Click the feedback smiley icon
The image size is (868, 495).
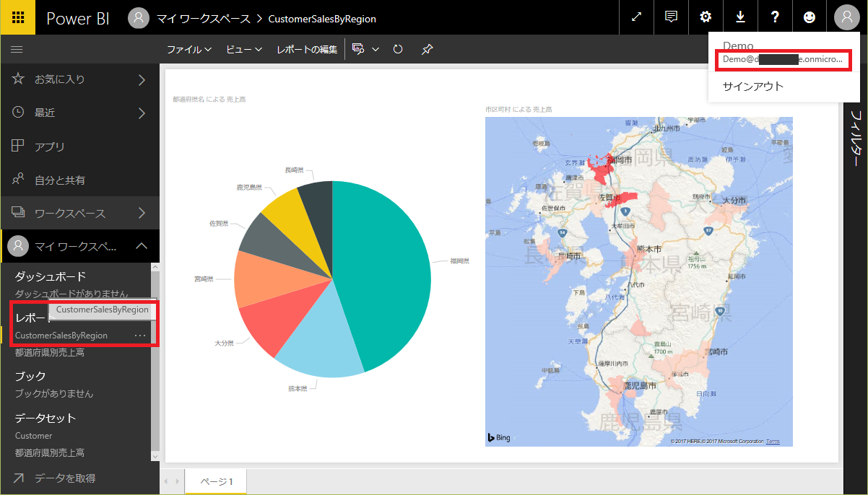click(x=810, y=17)
